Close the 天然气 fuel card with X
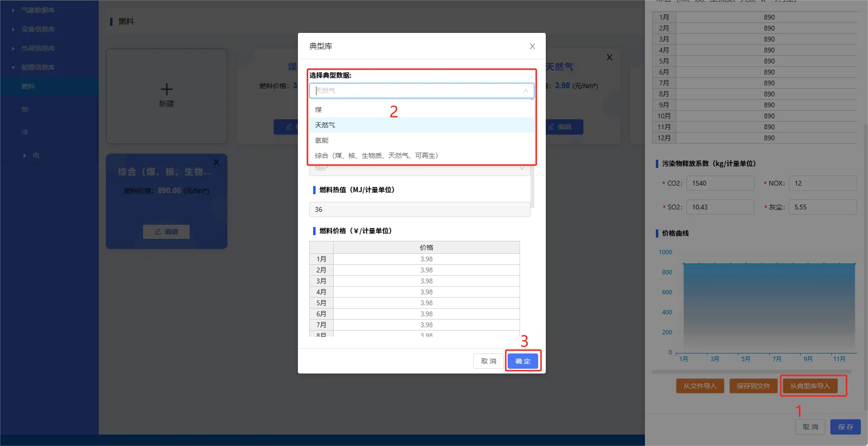Viewport: 868px width, 446px height. pos(609,57)
